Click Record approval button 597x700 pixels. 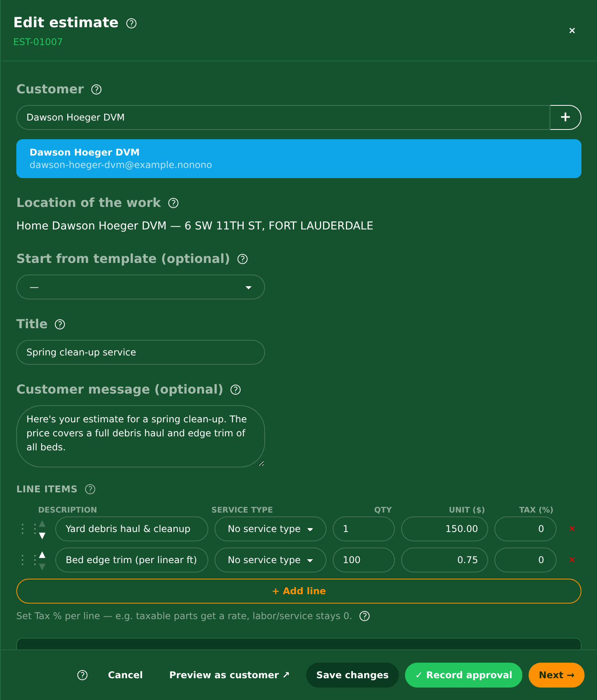(464, 675)
